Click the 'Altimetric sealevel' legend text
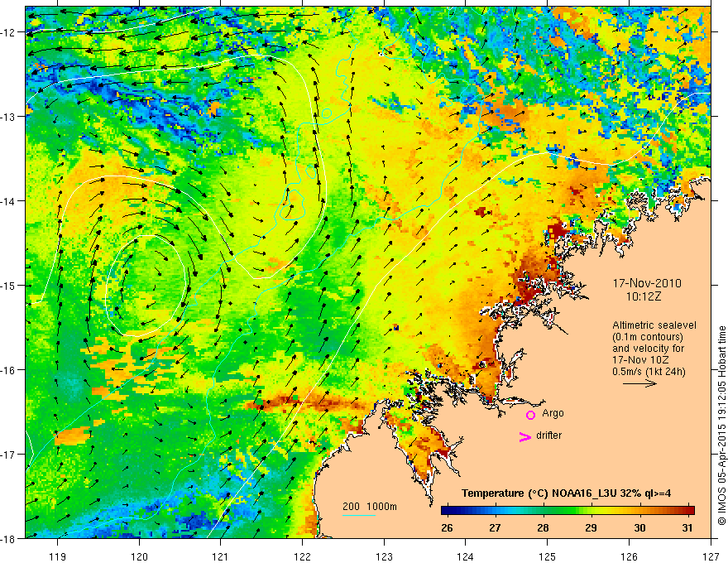Image resolution: width=728 pixels, height=563 pixels. (654, 325)
